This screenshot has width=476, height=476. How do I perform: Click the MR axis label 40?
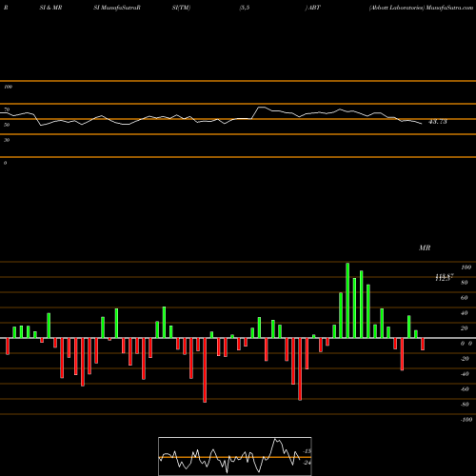click(465, 313)
